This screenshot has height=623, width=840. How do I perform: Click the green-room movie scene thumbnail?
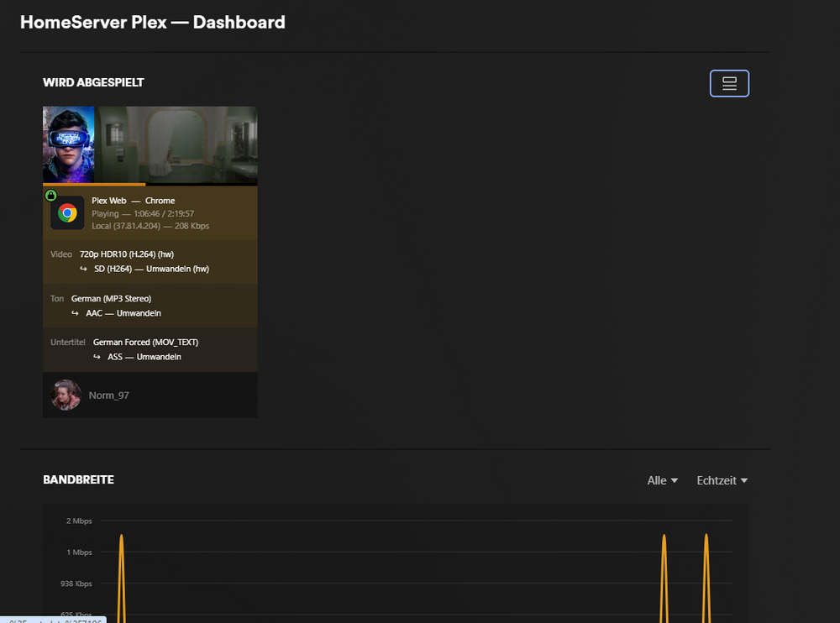click(x=176, y=144)
